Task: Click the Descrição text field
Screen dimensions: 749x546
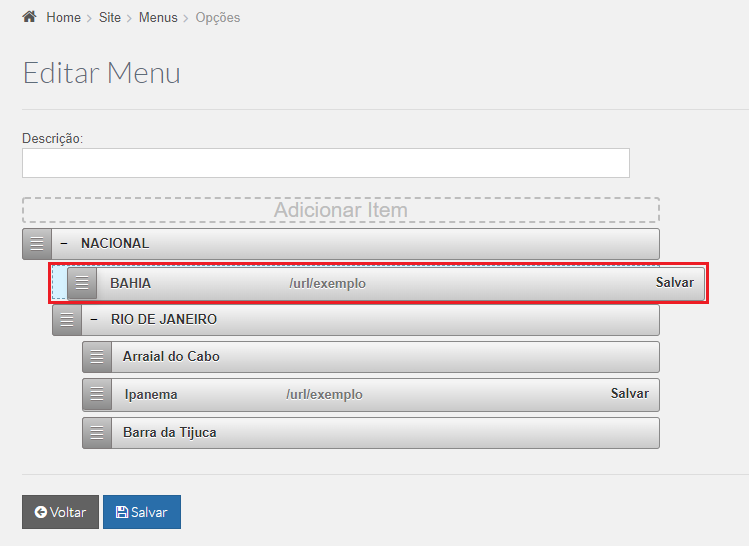Action: click(326, 163)
